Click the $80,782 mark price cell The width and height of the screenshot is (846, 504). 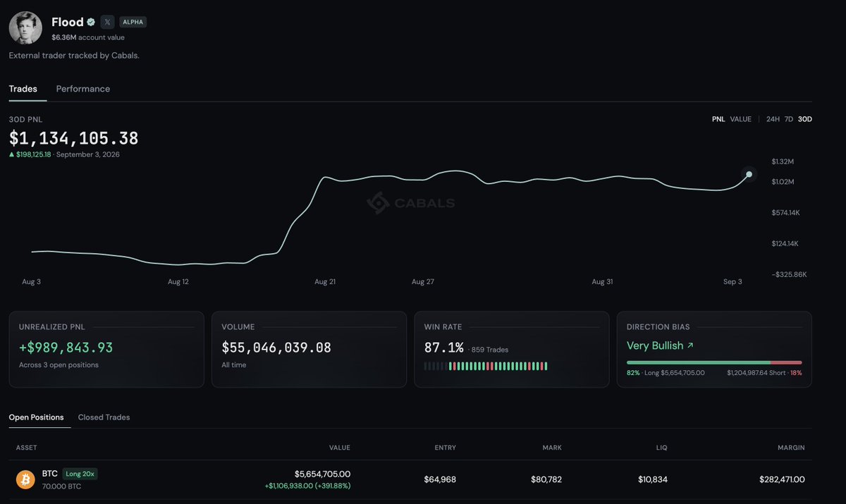pos(546,479)
